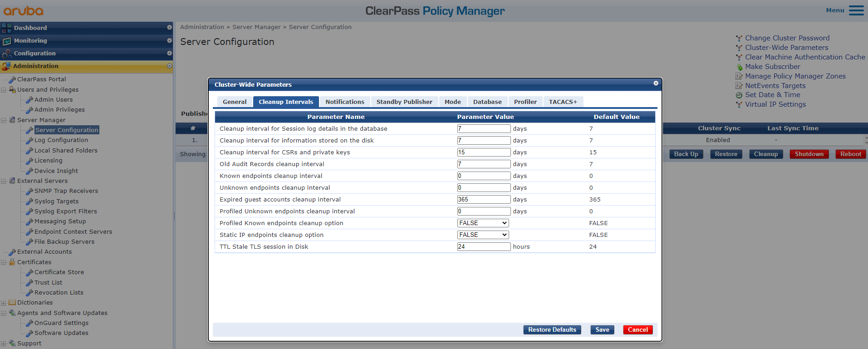Collapse the Users and Privileges tree node
Screen dimensions: 868x349
4,90
